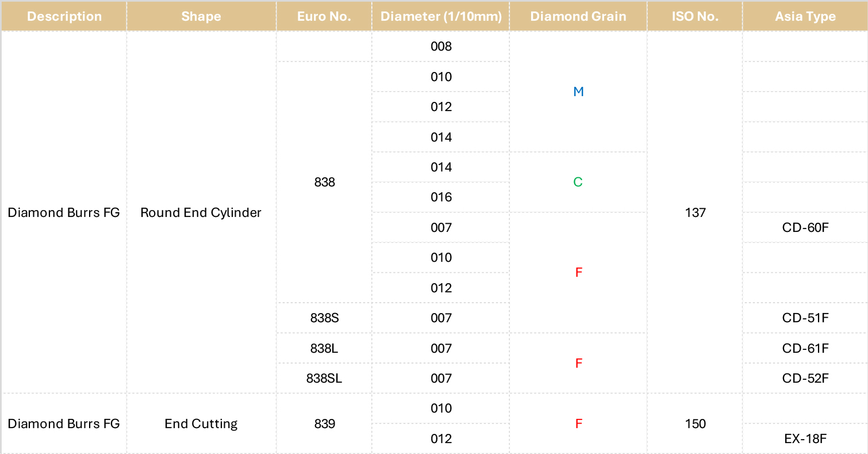
Task: Click the Asia Type column header
Action: pos(805,16)
